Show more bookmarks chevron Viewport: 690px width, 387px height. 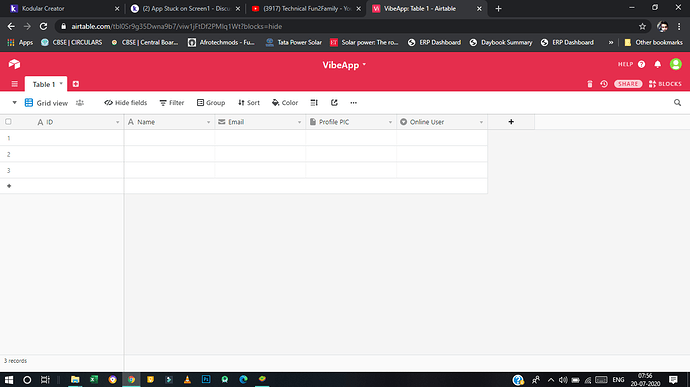pos(611,42)
